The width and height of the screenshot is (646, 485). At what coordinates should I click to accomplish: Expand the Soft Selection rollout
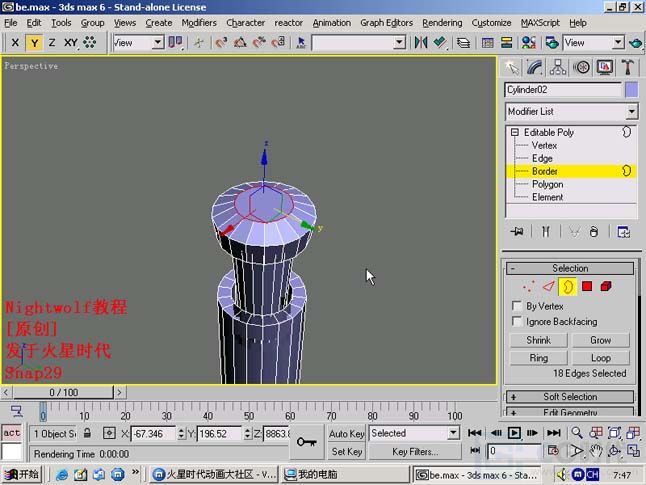coord(570,397)
